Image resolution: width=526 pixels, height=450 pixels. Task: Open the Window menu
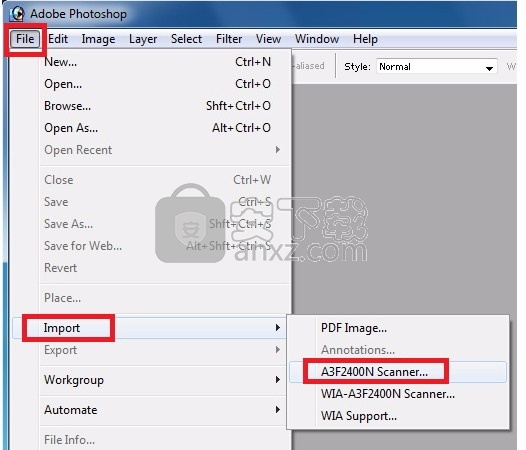(317, 39)
